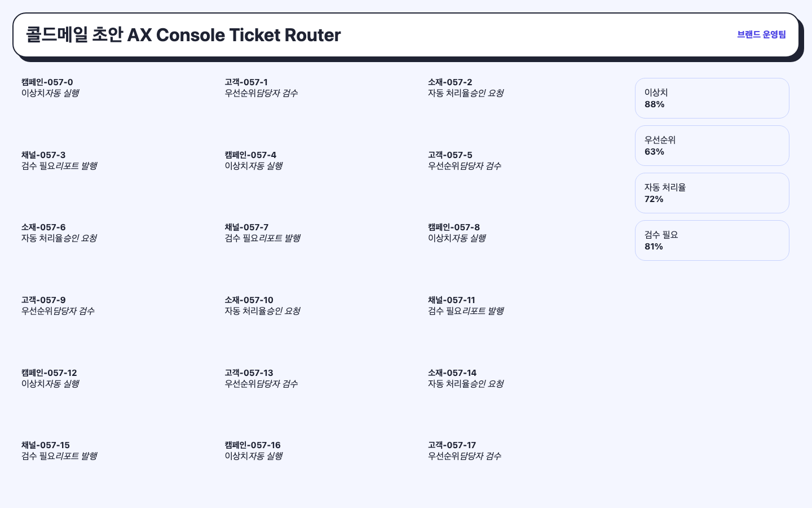
Task: Open the 브랜드 운영팀 link
Action: [x=761, y=34]
